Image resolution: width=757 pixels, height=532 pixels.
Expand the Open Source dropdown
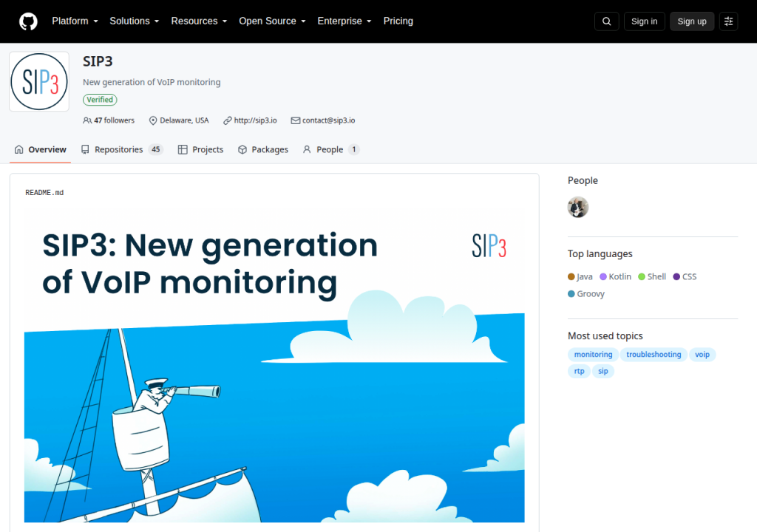[x=272, y=21]
